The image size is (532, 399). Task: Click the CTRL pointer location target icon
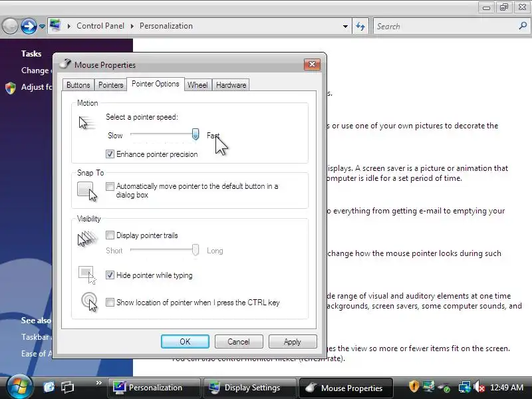coord(89,302)
